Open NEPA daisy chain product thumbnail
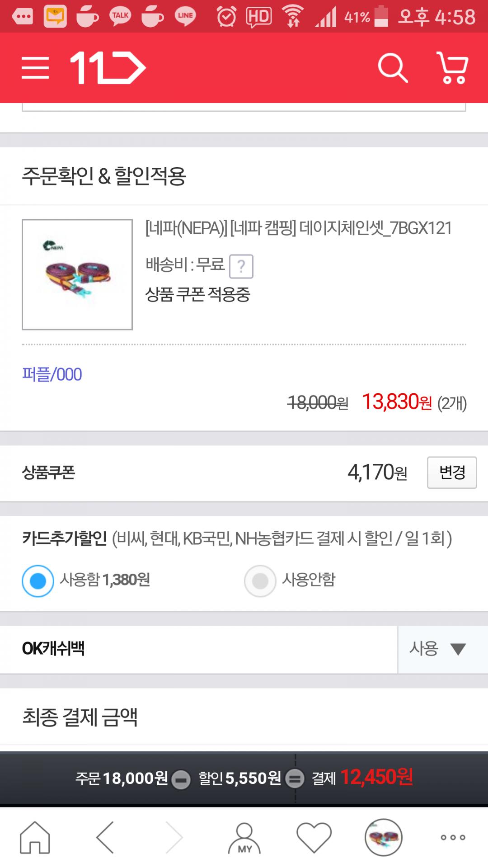The height and width of the screenshot is (868, 488). tap(77, 274)
